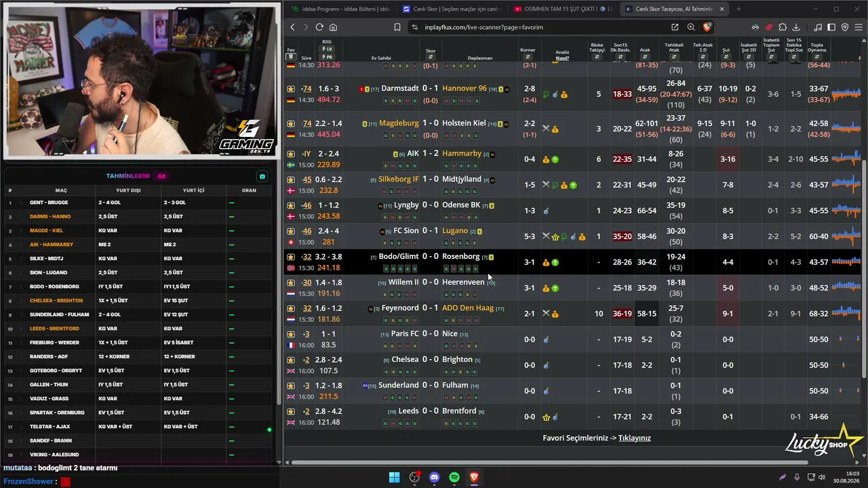Click the money bag icon in Bodo/Glimt row
This screenshot has height=488, width=868.
coord(546,262)
